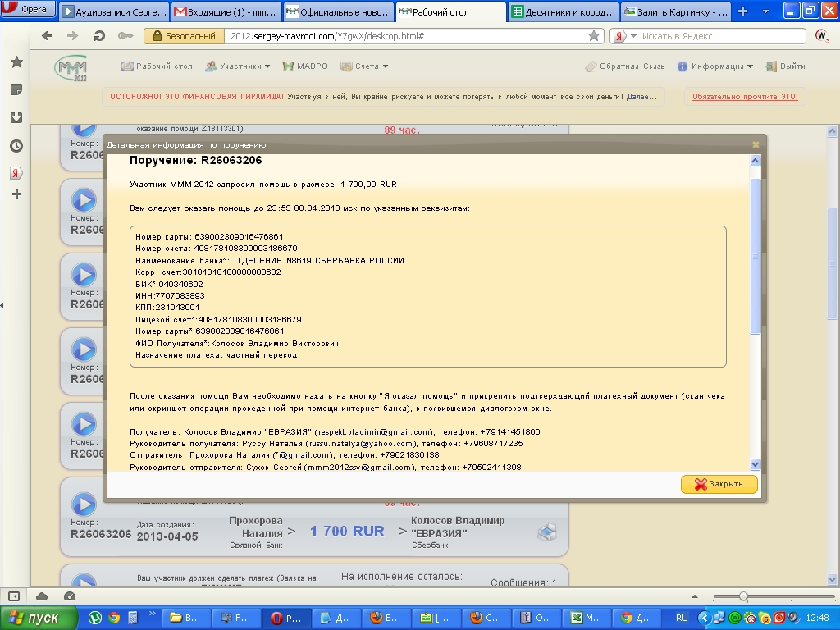Expand the Счета dropdown menu
This screenshot has height=630, width=840.
click(x=364, y=66)
